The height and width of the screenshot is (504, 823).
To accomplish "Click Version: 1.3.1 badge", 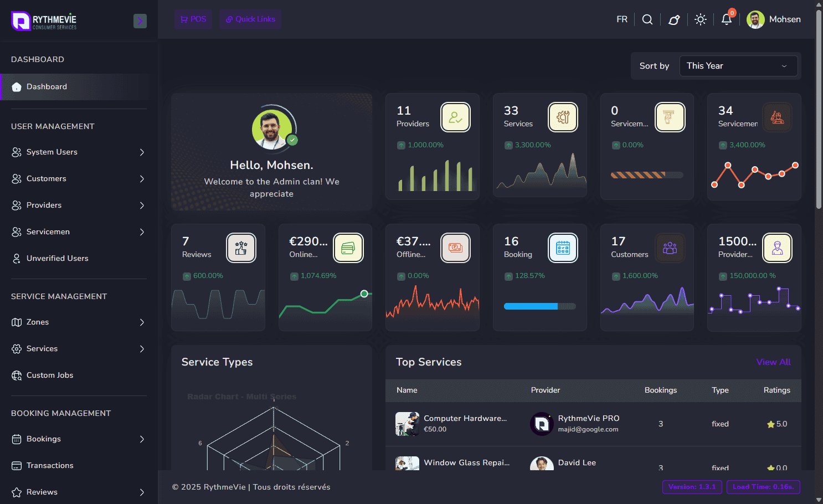I will (692, 487).
